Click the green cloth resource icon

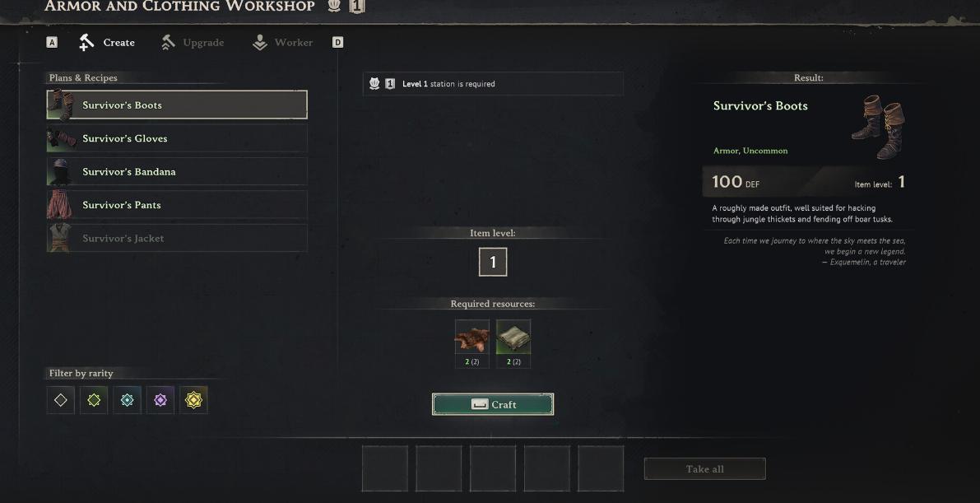tap(513, 338)
